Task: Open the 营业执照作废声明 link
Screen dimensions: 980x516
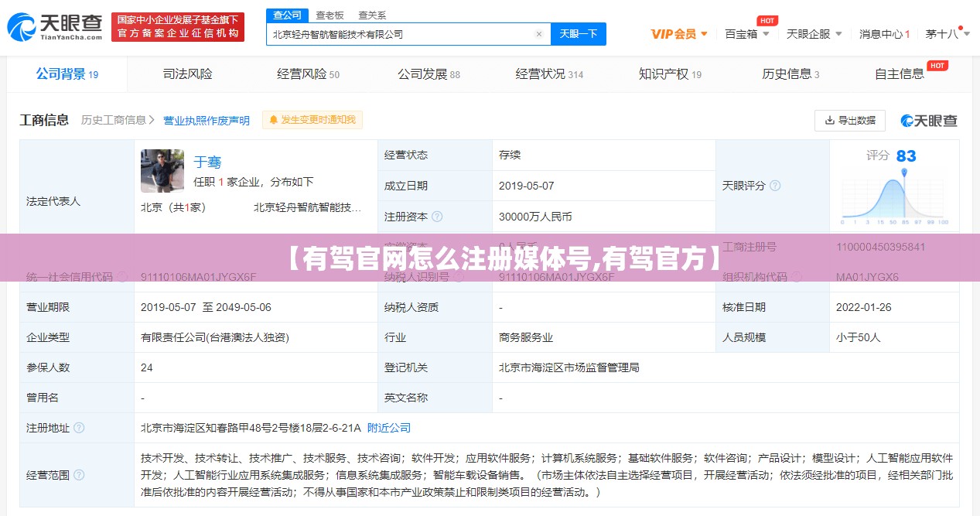Action: [207, 121]
